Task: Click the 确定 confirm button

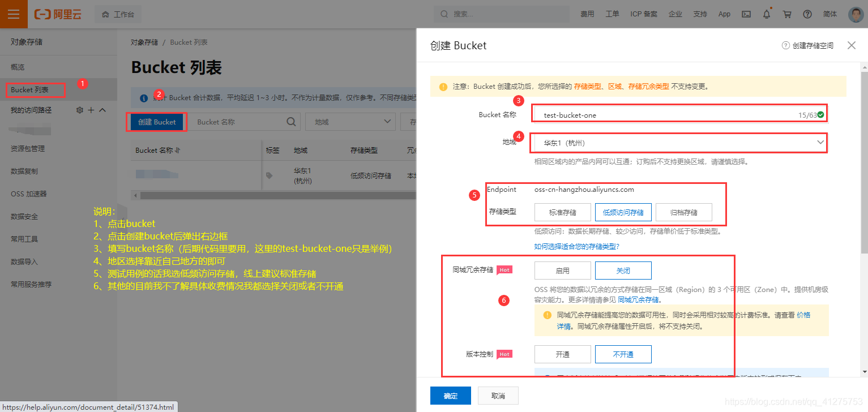Action: (x=451, y=396)
